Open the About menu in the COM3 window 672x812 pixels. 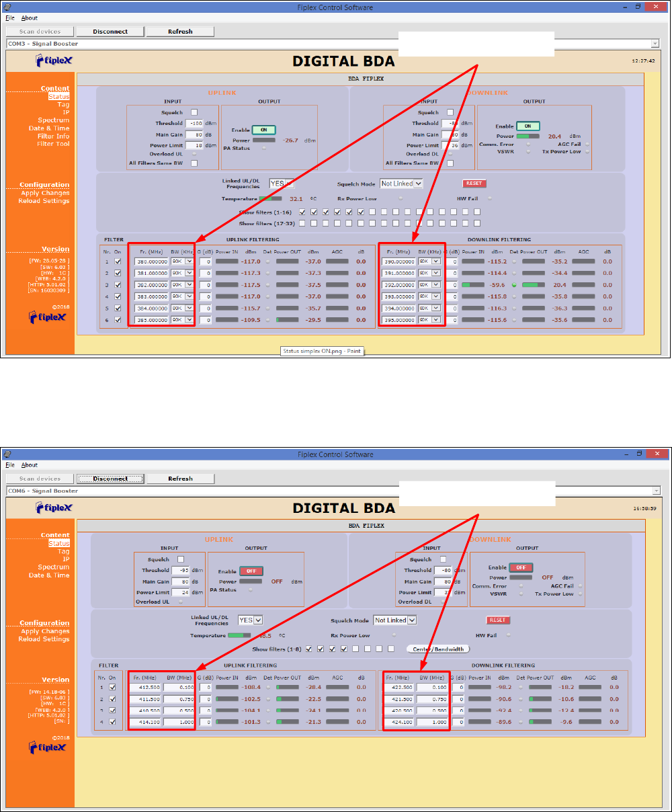click(x=30, y=18)
